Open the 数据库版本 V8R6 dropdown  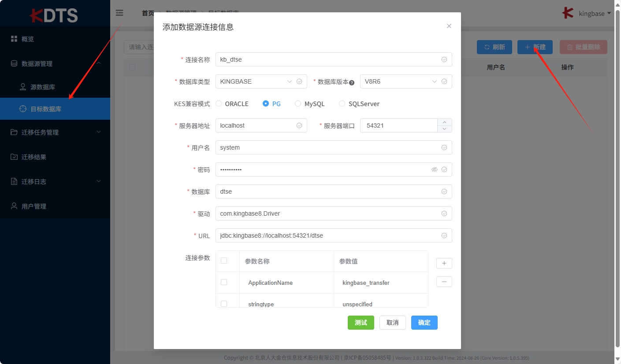point(406,81)
